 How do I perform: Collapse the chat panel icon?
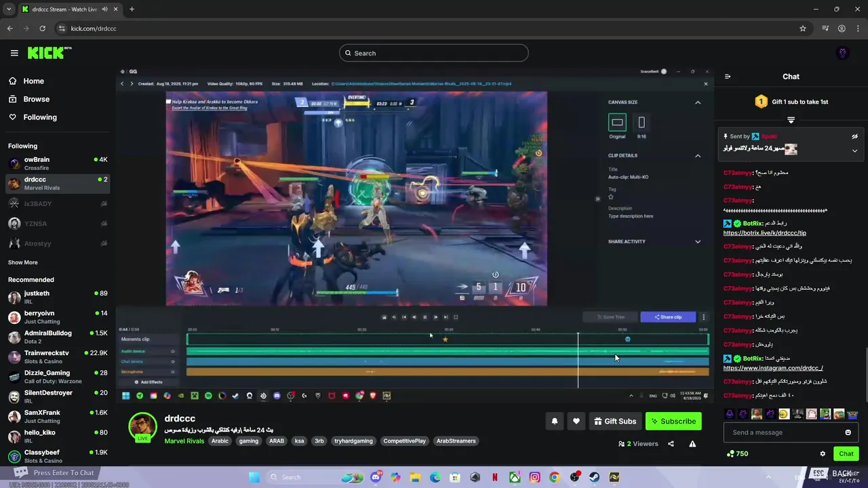coord(728,77)
